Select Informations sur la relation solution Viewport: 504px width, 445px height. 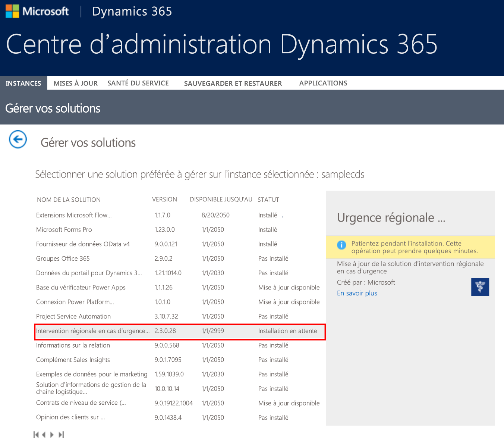180,345
